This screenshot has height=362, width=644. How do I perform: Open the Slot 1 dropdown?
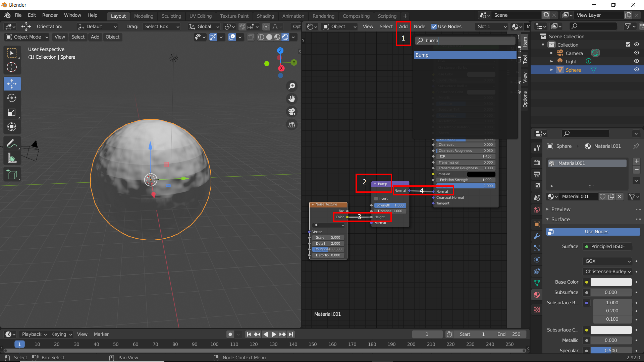click(491, 26)
